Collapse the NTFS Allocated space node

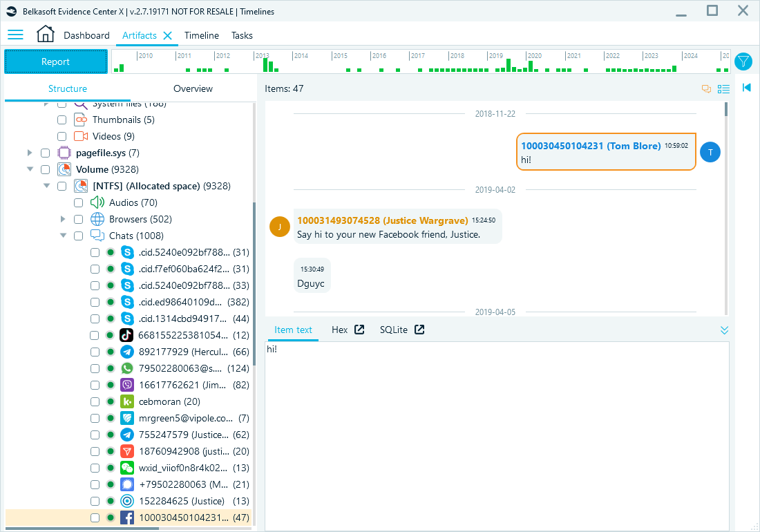[x=46, y=186]
